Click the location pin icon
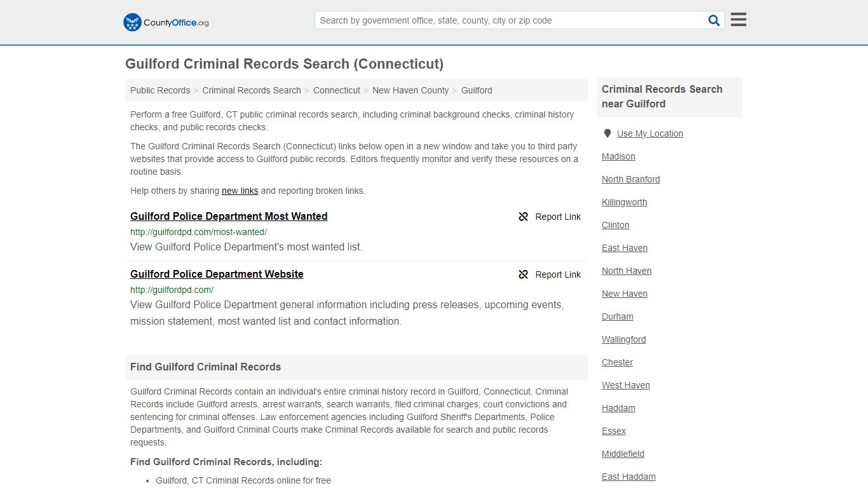 click(607, 133)
